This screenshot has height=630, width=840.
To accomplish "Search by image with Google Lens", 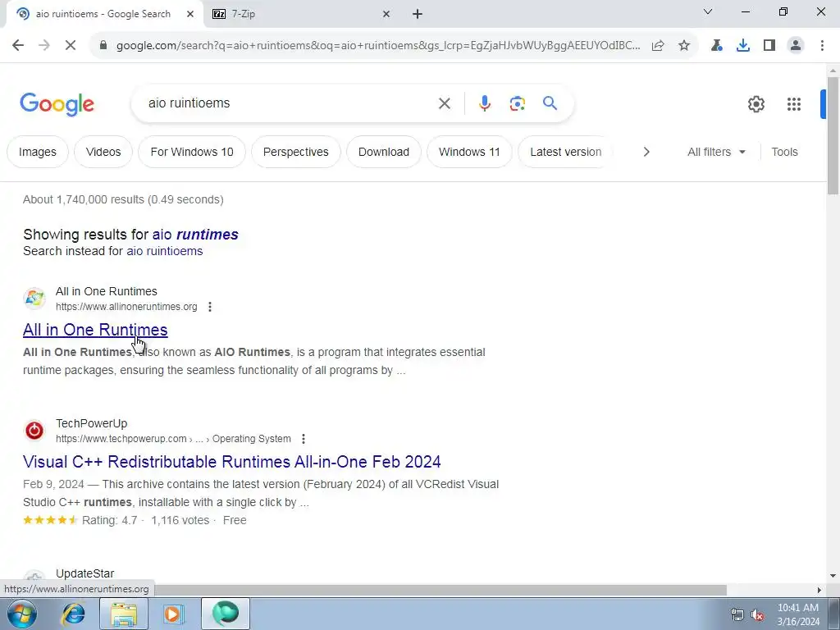I will tap(517, 103).
